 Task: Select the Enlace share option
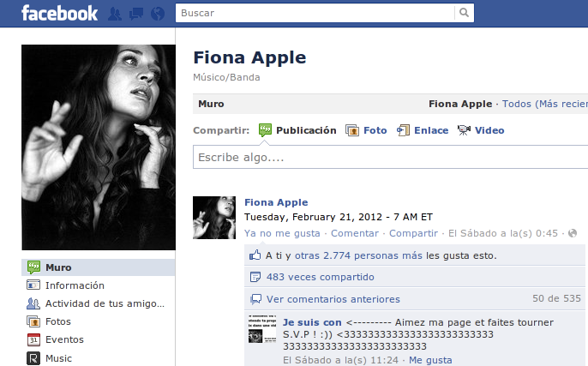coord(423,130)
